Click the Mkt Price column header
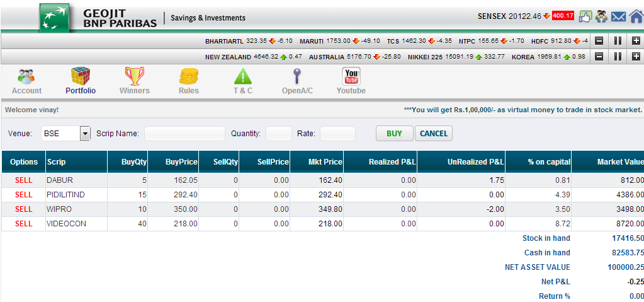The height and width of the screenshot is (302, 644). coord(317,161)
